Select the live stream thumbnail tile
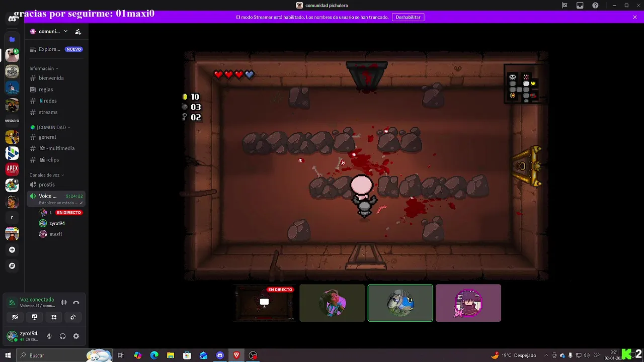The height and width of the screenshot is (362, 644). 264,303
